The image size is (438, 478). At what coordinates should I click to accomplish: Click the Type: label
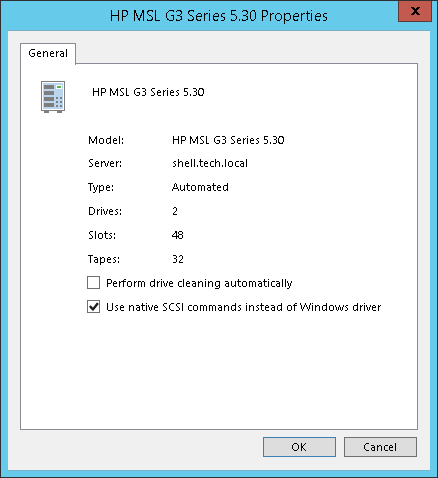click(101, 187)
